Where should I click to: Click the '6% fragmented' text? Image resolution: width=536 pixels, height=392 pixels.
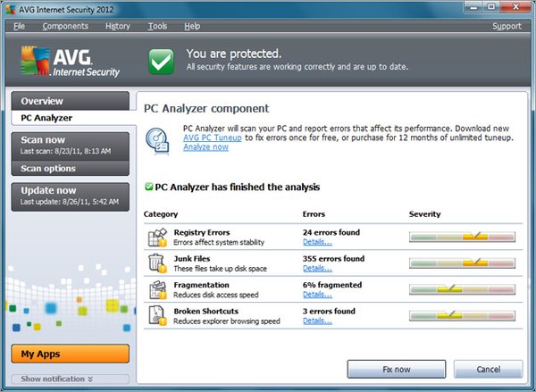click(x=332, y=285)
